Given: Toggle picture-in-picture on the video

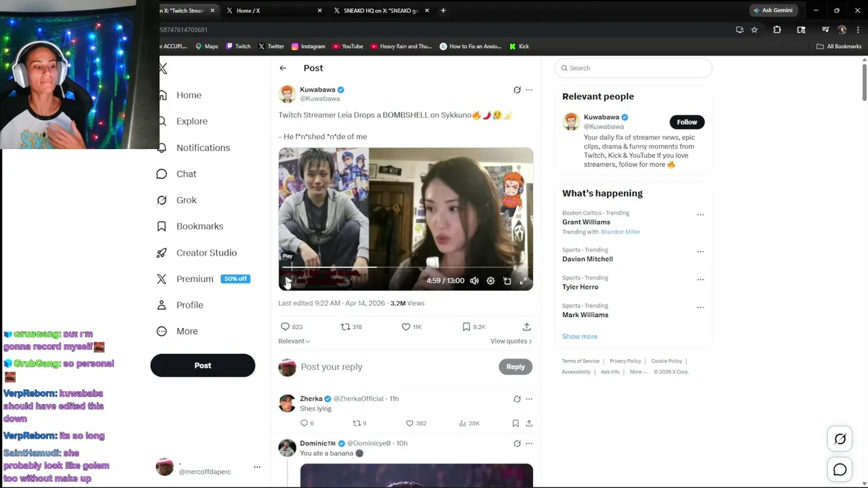Looking at the screenshot, I should [507, 281].
